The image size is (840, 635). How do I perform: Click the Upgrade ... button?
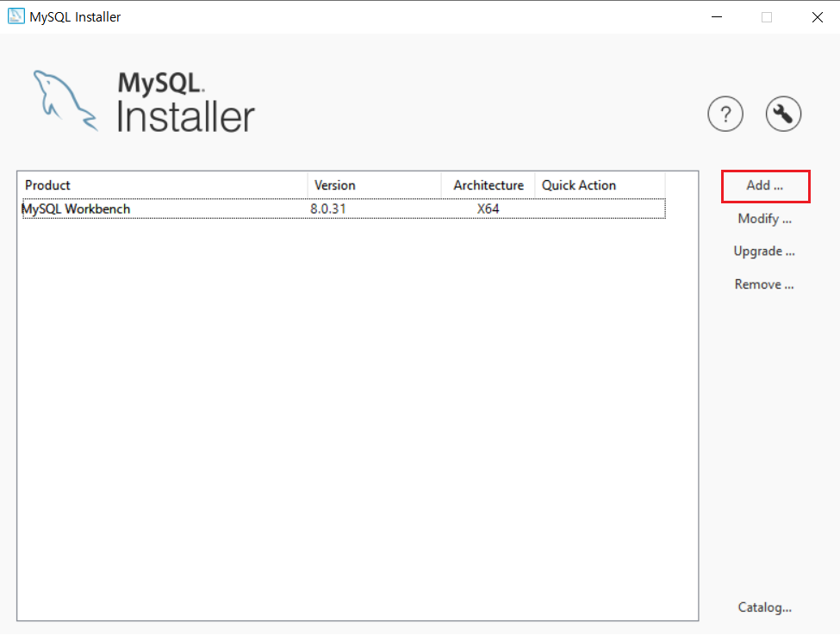(764, 252)
